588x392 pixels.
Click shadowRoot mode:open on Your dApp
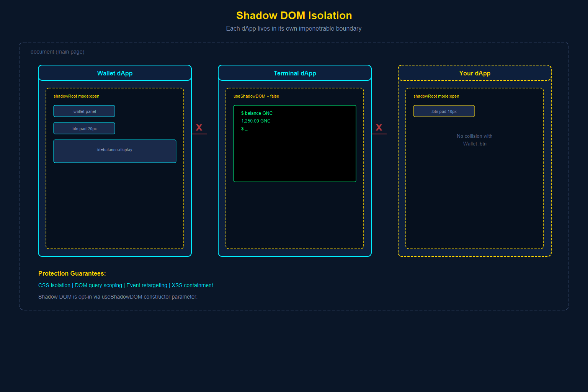436,96
